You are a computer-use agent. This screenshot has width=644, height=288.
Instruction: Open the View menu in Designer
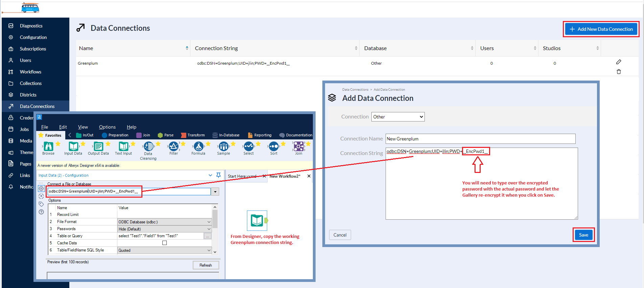(x=83, y=127)
